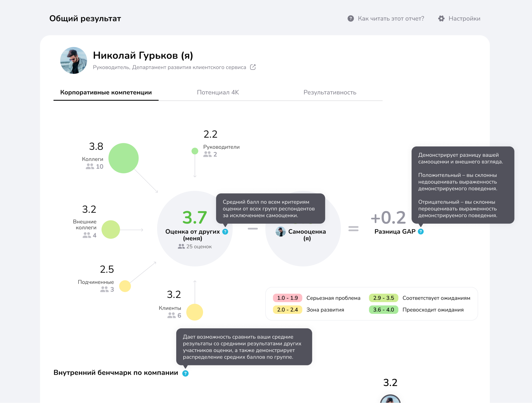The height and width of the screenshot is (403, 532).
Task: Click the yellow 'Клиенты' circle
Action: [x=195, y=312]
